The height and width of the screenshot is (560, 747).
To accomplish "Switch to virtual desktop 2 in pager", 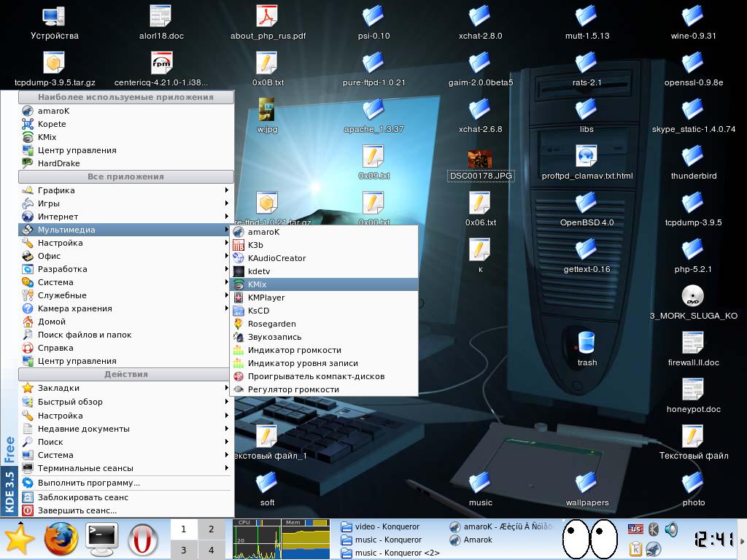I will (x=211, y=529).
